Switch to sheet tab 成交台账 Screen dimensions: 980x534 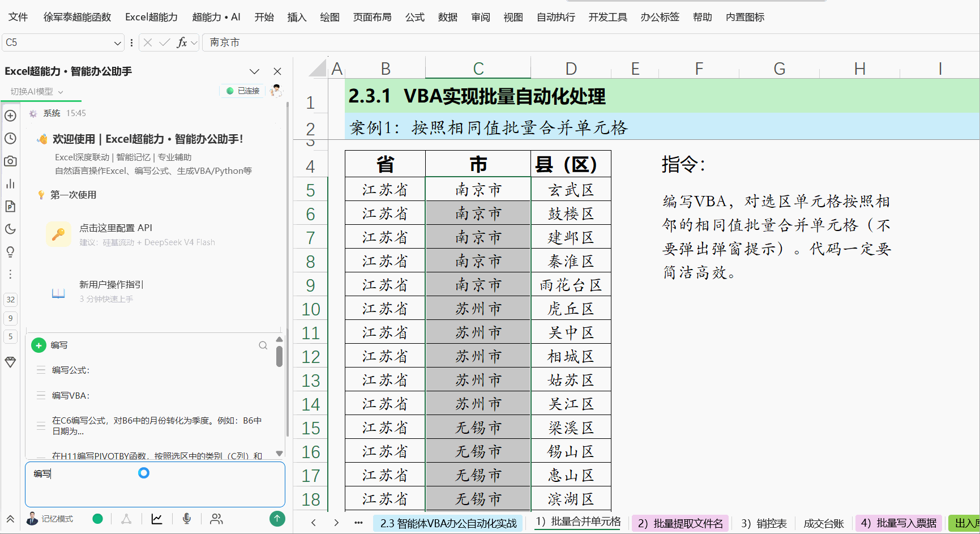click(x=824, y=523)
